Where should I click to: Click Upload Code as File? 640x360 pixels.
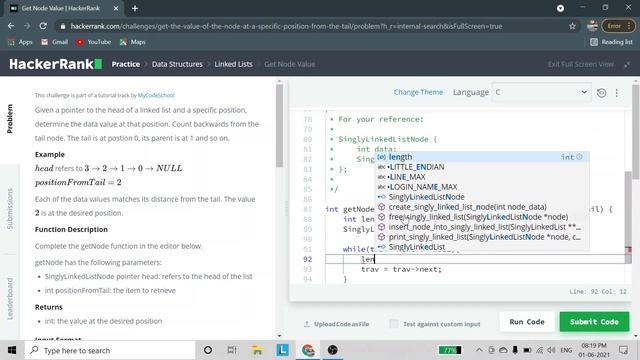pos(336,324)
